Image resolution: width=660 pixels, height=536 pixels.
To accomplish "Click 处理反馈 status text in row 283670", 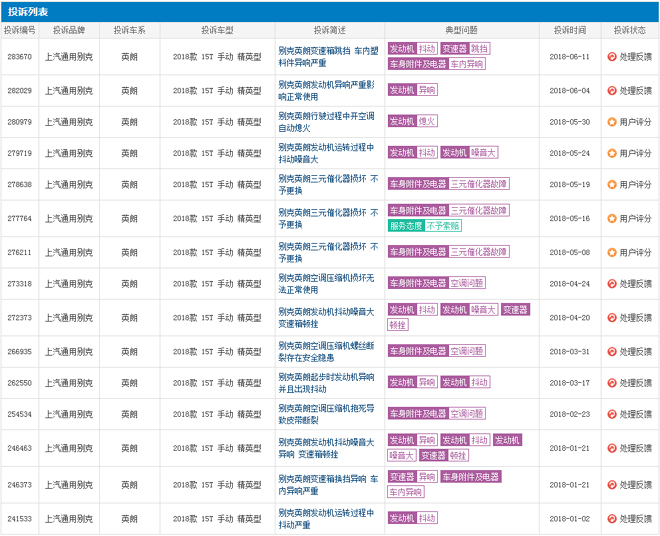I will pos(635,57).
